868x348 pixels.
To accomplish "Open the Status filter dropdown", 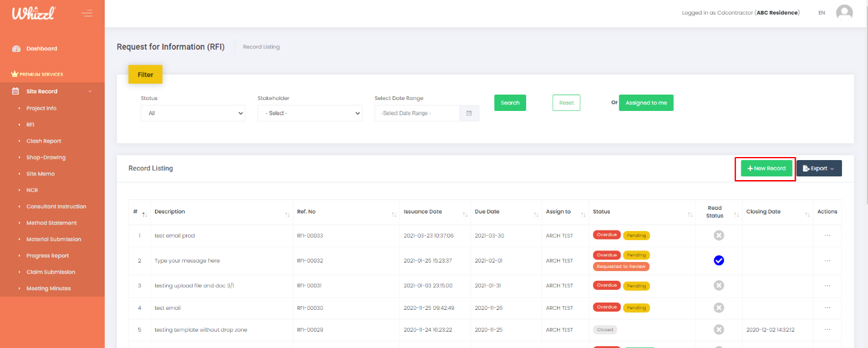I will (193, 113).
